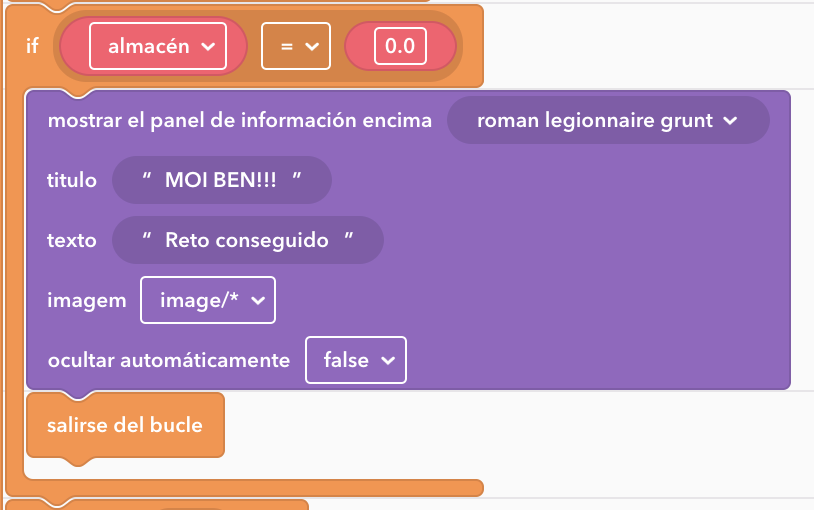
Task: Click the ocultar automáticamente label
Action: tap(169, 360)
